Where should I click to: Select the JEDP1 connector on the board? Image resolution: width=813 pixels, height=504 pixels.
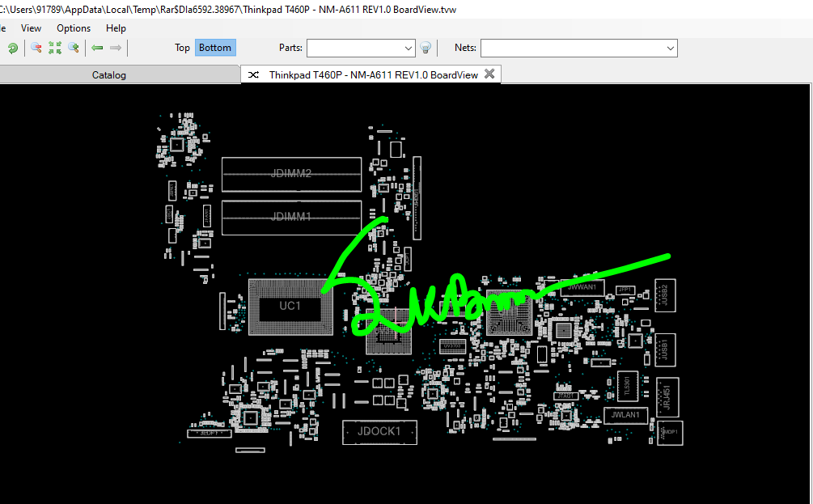coord(210,433)
